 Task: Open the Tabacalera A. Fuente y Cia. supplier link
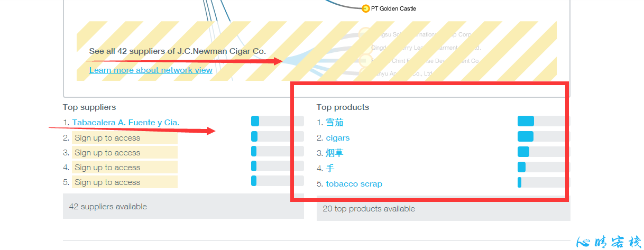(126, 123)
